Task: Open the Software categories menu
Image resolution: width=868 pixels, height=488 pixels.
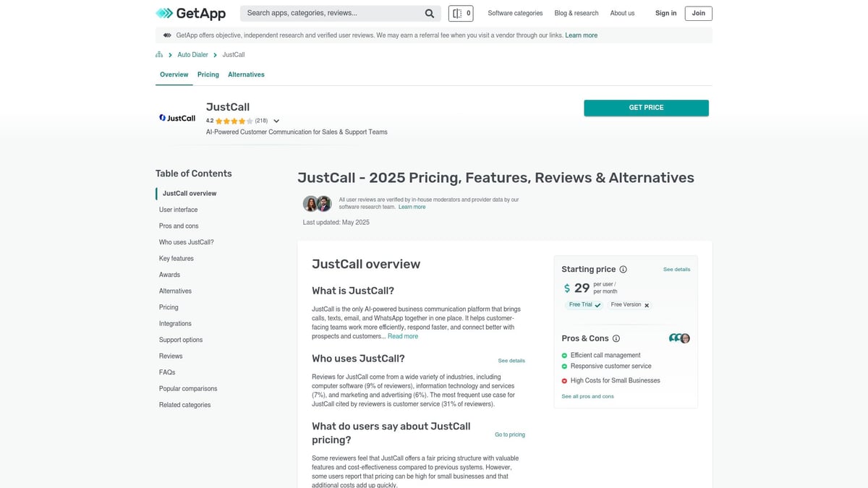Action: click(x=515, y=13)
